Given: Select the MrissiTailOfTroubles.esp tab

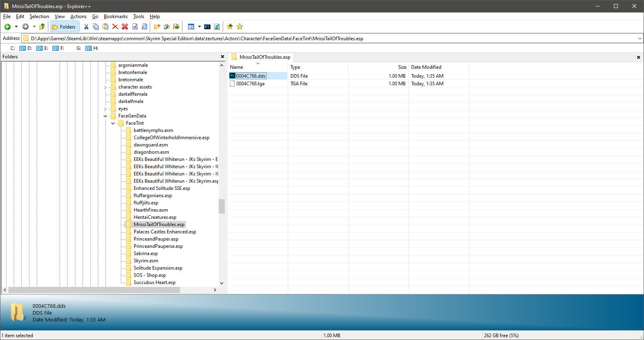Looking at the screenshot, I should [261, 57].
